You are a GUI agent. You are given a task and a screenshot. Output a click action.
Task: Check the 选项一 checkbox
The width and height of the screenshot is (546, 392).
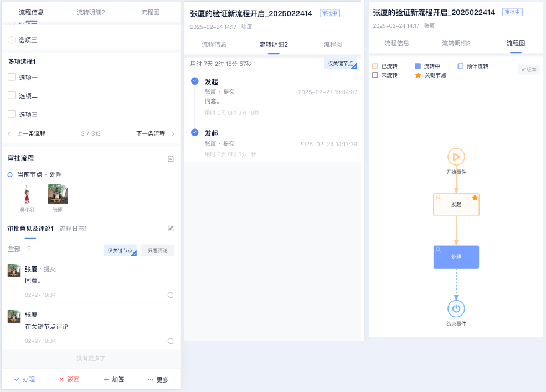click(x=12, y=77)
